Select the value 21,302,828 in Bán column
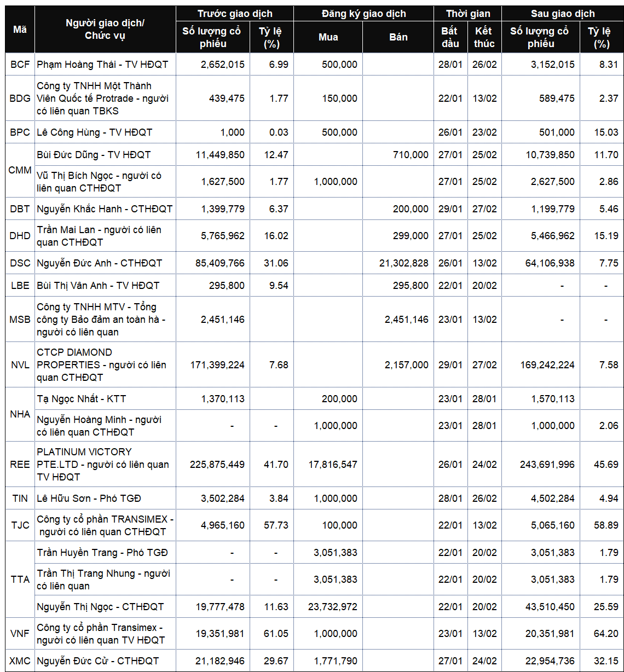Image resolution: width=624 pixels, height=672 pixels. 404,263
